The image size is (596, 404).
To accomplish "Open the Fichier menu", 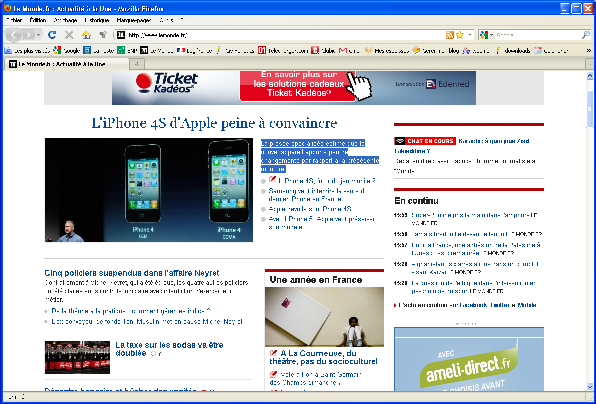I will [x=14, y=20].
